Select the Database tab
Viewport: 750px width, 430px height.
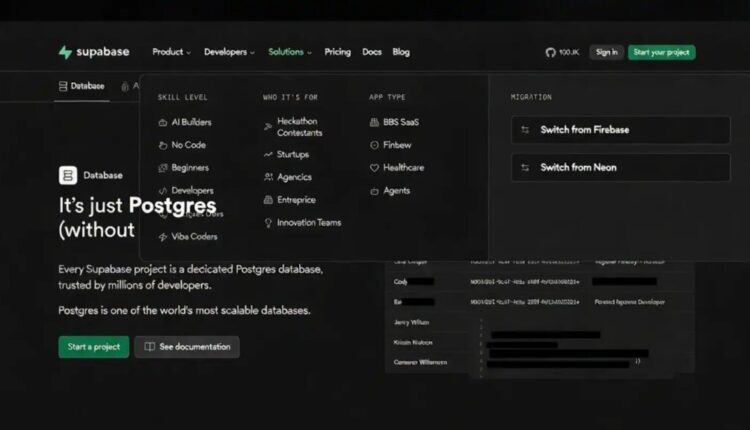coord(81,86)
